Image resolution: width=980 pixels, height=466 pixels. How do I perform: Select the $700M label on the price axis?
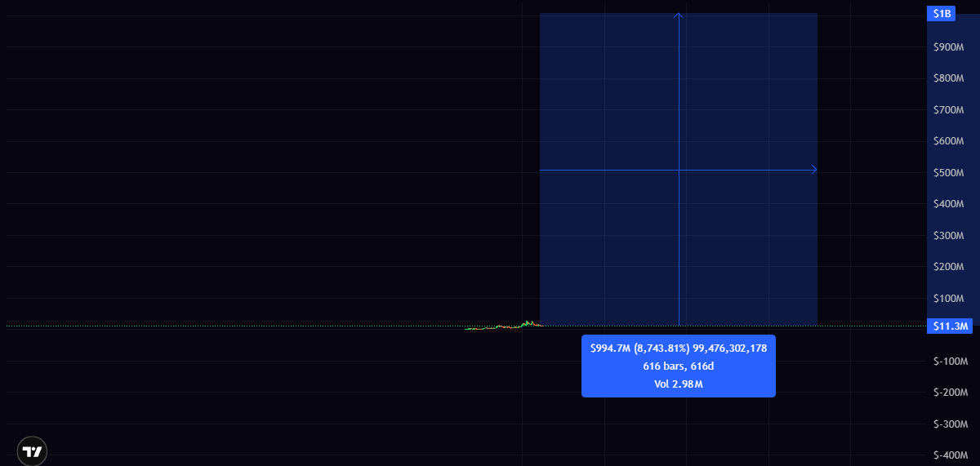click(949, 109)
